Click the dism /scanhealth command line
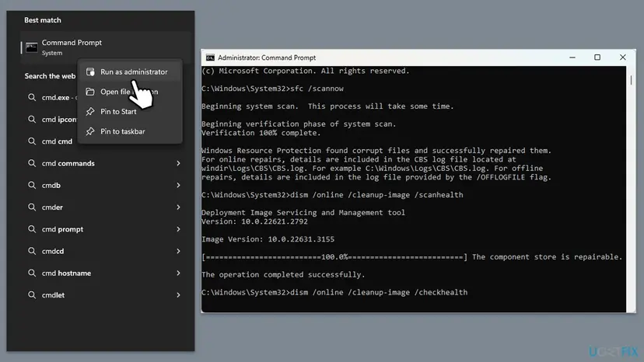644x362 pixels. pos(332,195)
